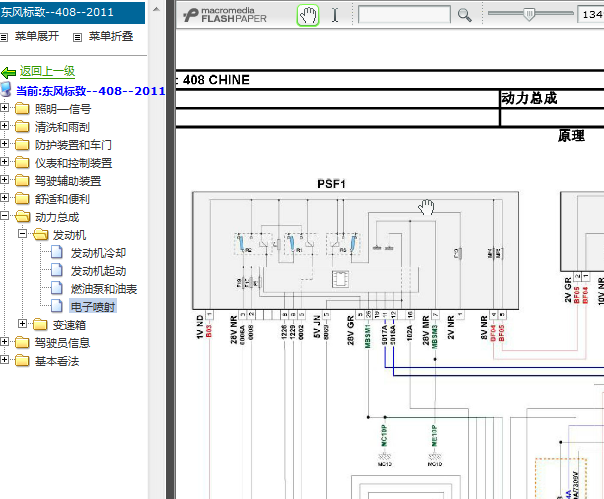Image resolution: width=604 pixels, height=499 pixels.
Task: Click the 燃油泵和油表 document icon
Action: (x=57, y=288)
